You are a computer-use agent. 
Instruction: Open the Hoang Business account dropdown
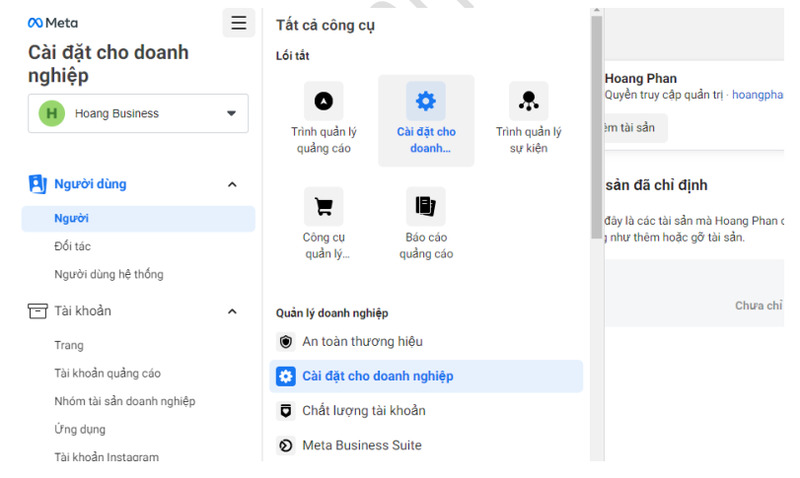(138, 113)
